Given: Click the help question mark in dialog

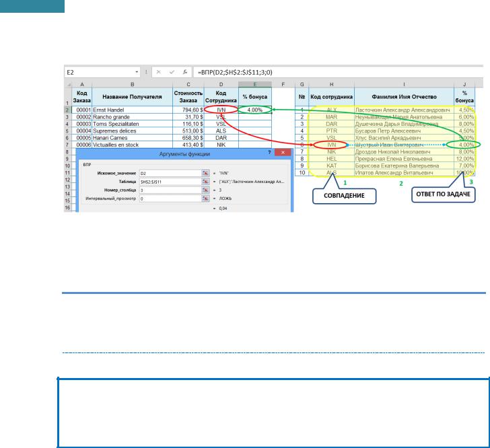Looking at the screenshot, I should 269,153.
